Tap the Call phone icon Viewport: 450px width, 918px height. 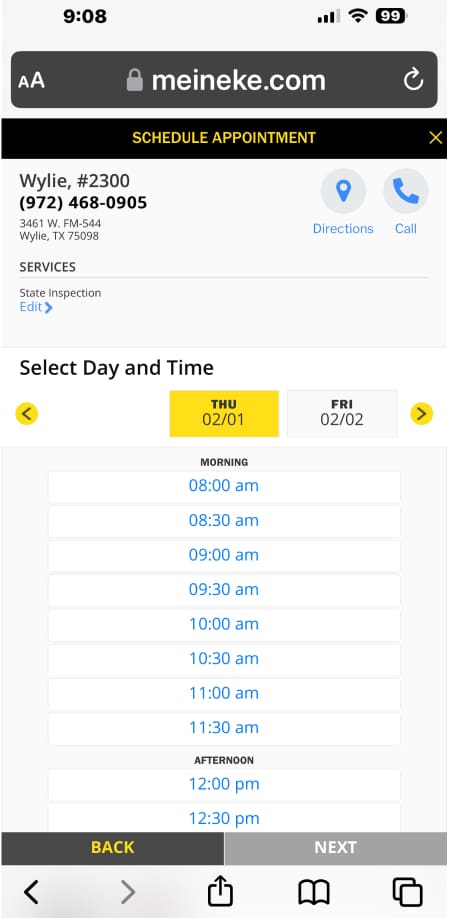coord(406,191)
